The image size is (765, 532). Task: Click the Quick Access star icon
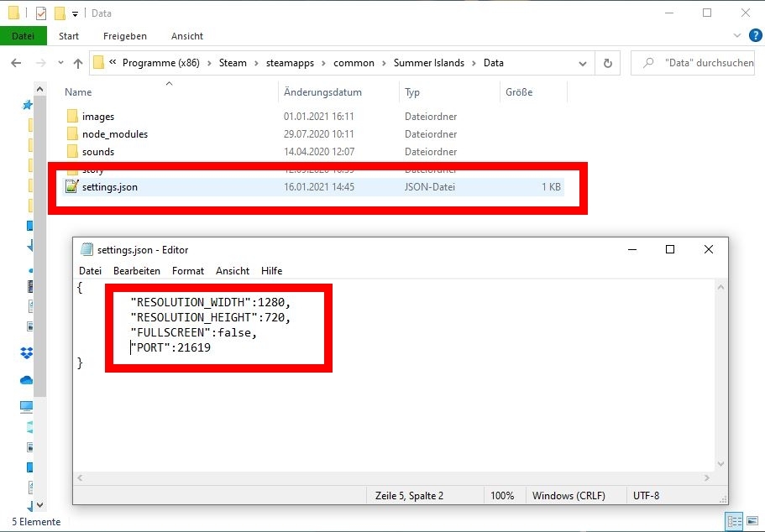(27, 105)
